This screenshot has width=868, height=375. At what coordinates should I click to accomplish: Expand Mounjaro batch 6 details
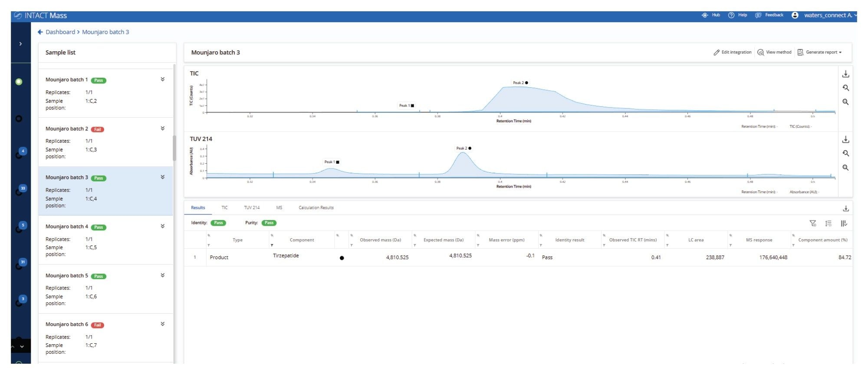162,324
